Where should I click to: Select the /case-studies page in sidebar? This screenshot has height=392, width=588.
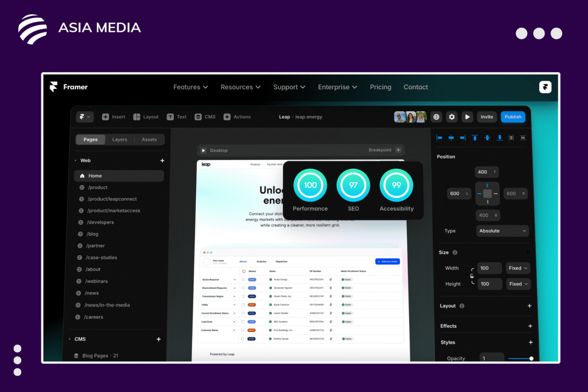pyautogui.click(x=101, y=257)
